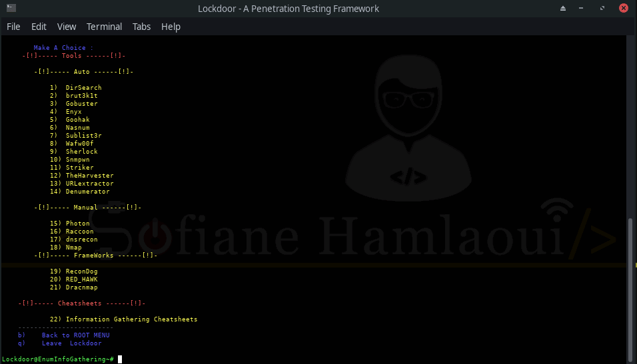This screenshot has width=637, height=364.
Task: Minimize the Lockdoor terminal window
Action: [x=581, y=8]
